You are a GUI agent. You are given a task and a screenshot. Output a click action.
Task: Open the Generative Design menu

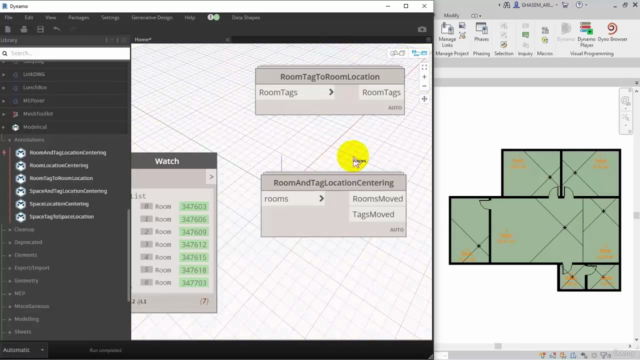(152, 18)
